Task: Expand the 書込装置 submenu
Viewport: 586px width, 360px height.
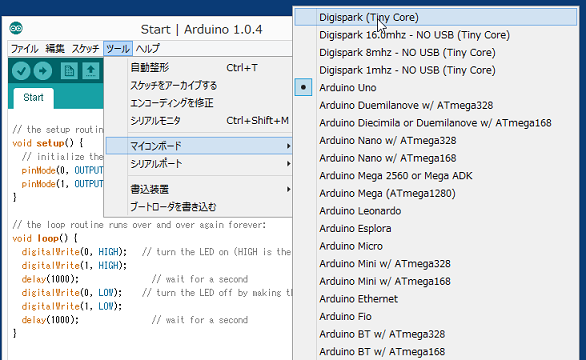Action: tap(198, 189)
